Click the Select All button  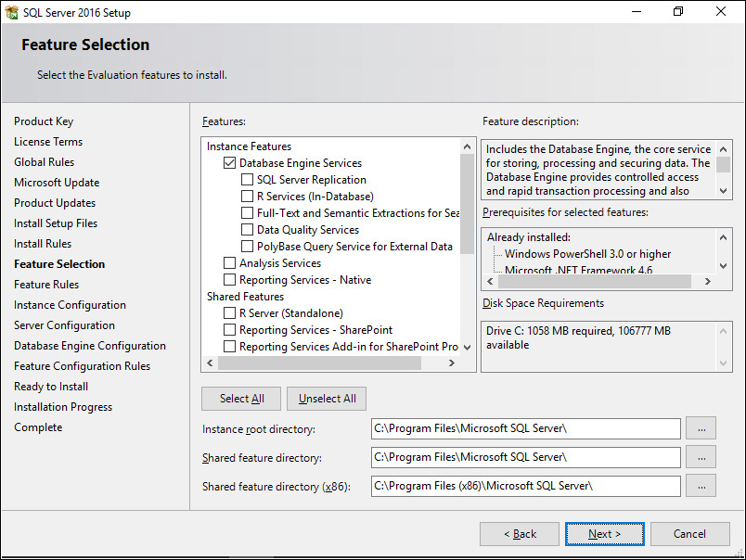pyautogui.click(x=241, y=399)
